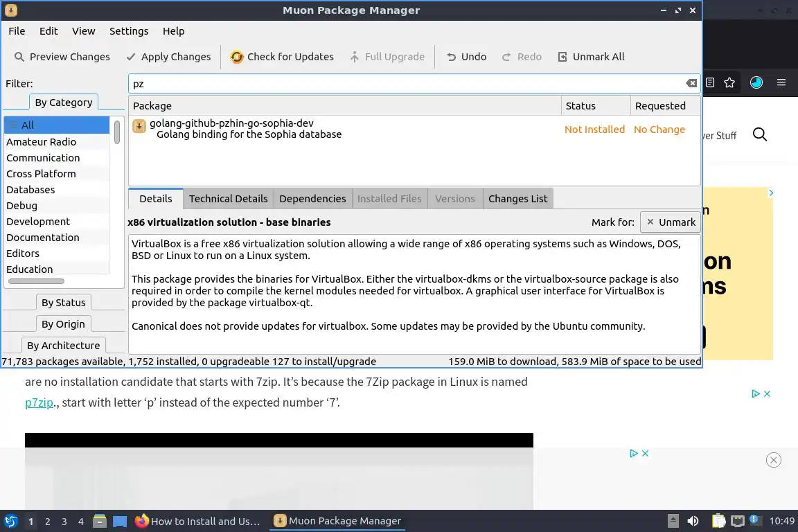Click the Muon app icon in title bar

click(10, 10)
